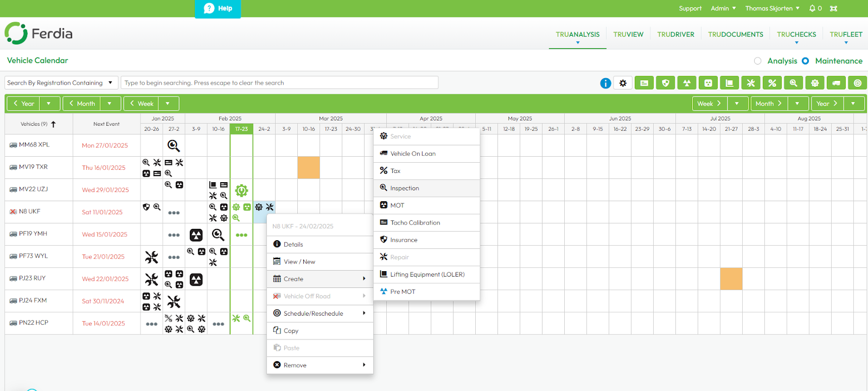Viewport: 868px width, 391px height.
Task: Select Tacho Calibration from the Create submenu
Action: coord(427,223)
